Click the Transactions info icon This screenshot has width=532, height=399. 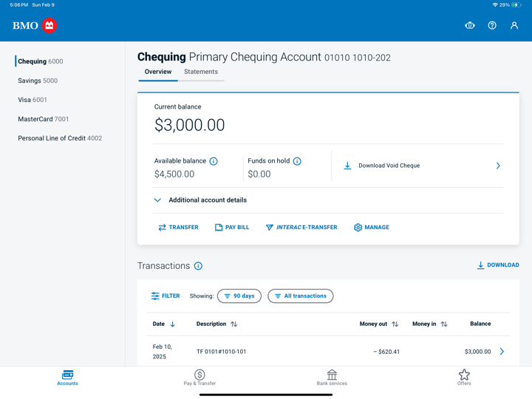198,266
